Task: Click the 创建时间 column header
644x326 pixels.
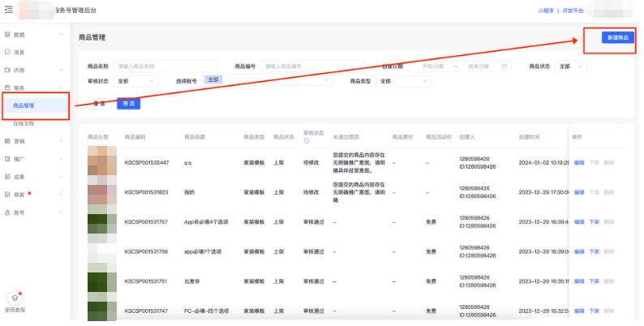Action: point(529,137)
